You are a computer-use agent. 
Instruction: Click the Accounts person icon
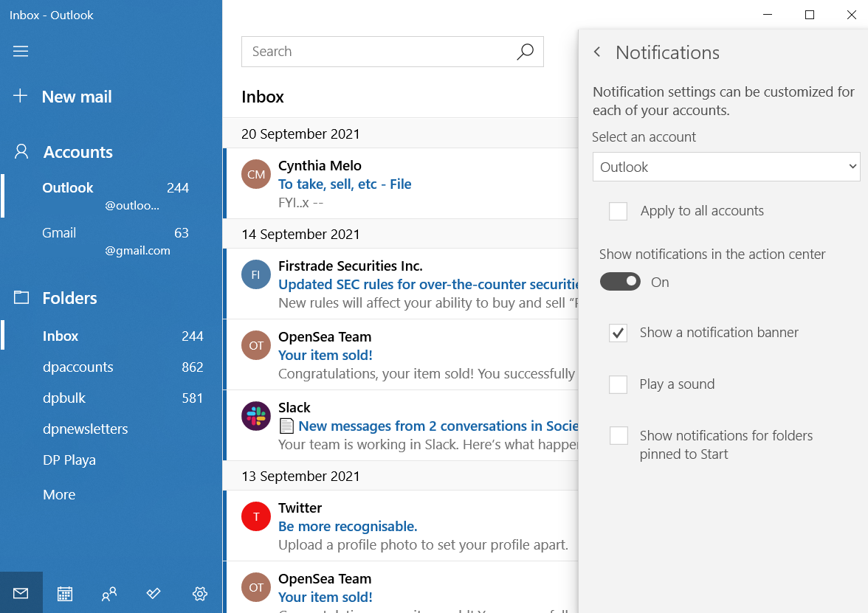click(x=21, y=152)
